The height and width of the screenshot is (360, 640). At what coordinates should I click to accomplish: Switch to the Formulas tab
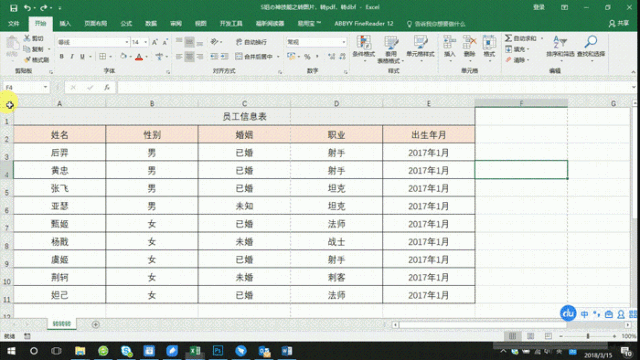(x=126, y=24)
